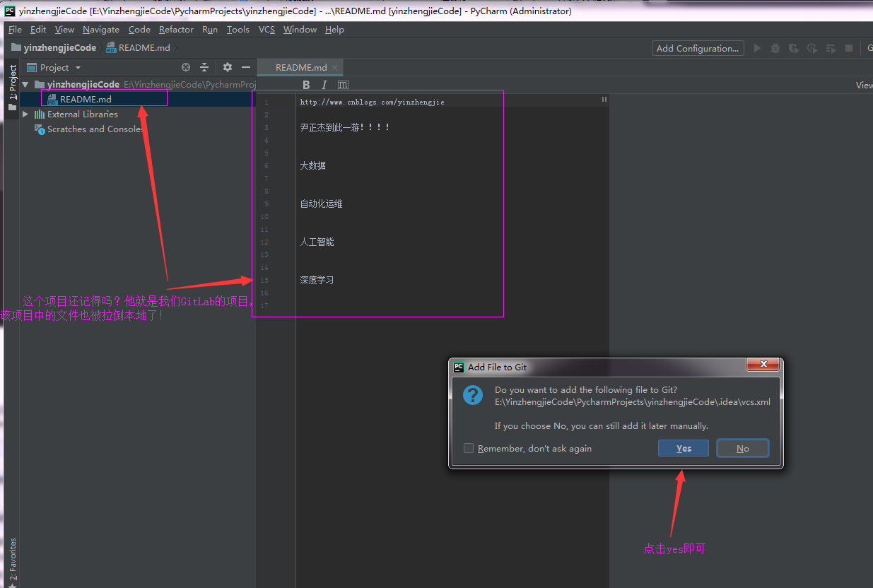Viewport: 873px width, 588px height.
Task: Open the View menu
Action: 64,29
